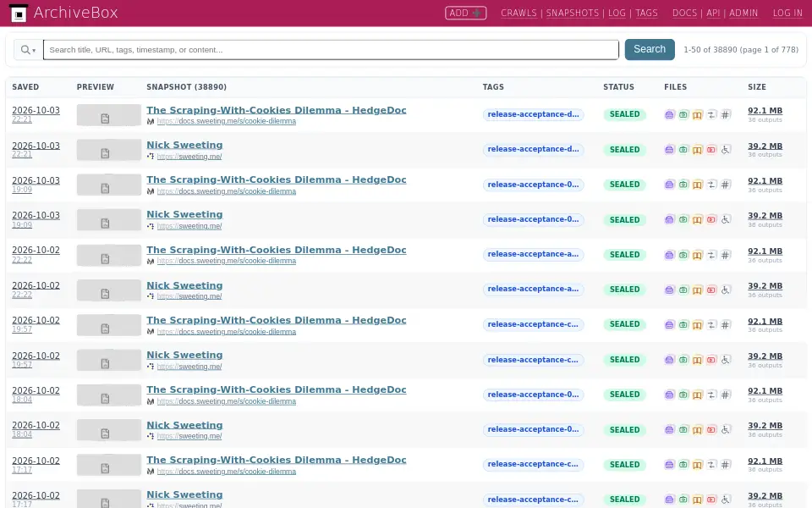Open the API nav link
Image resolution: width=812 pixels, height=508 pixels.
[713, 13]
